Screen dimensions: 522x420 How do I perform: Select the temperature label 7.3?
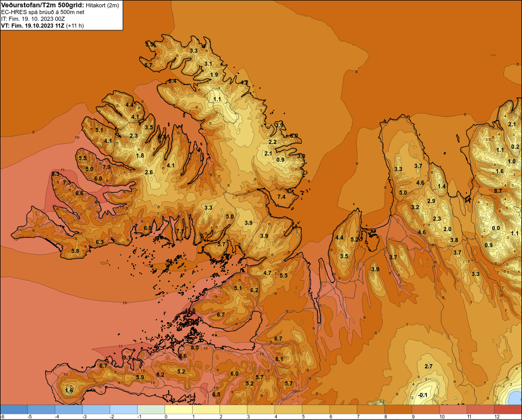tap(67, 183)
